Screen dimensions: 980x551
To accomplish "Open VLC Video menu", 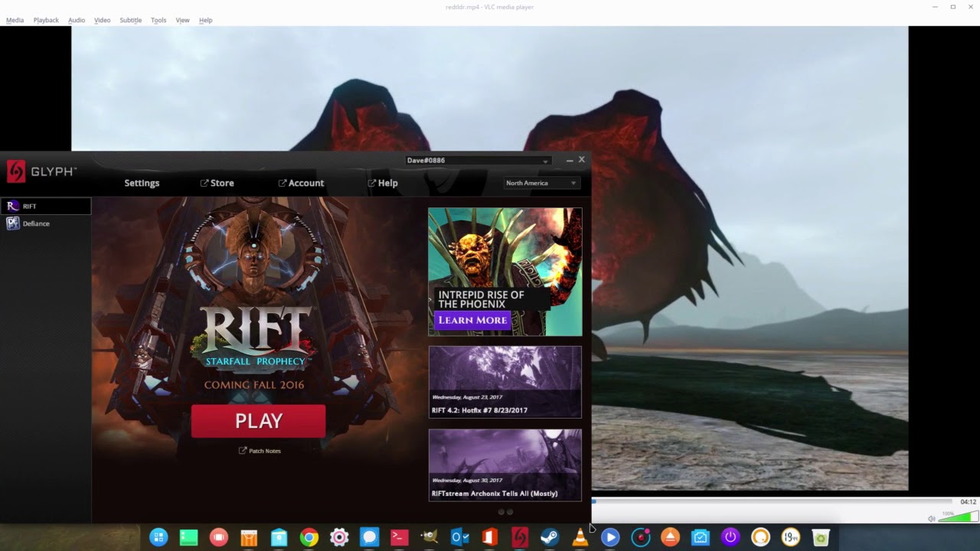I will [x=103, y=20].
